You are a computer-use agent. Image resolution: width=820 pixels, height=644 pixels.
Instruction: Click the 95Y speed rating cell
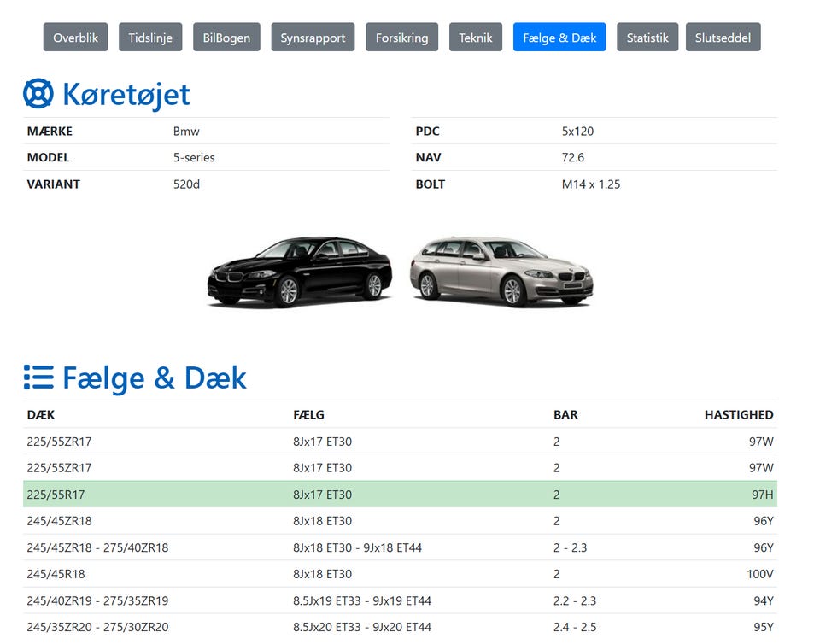(764, 627)
